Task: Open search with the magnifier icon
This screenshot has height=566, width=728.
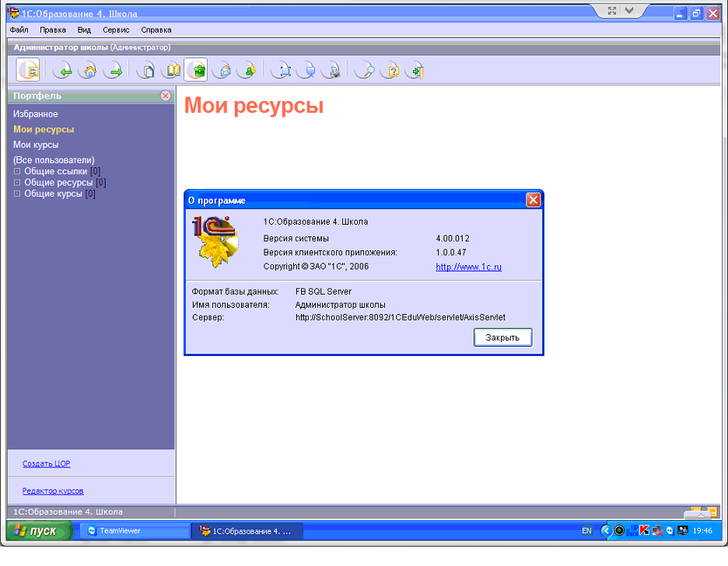Action: tap(365, 71)
